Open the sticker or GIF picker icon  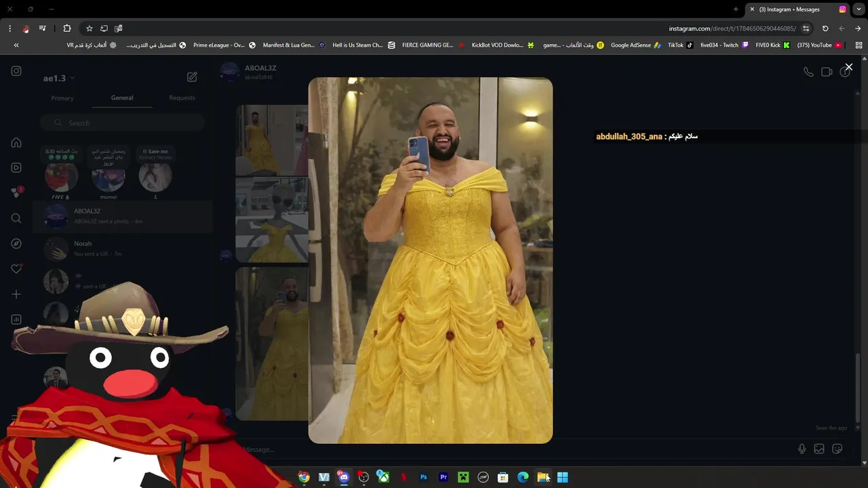coord(837,449)
